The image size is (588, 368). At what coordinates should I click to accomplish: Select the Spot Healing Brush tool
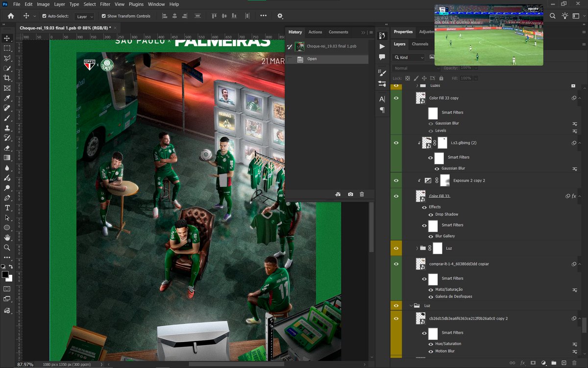point(7,108)
